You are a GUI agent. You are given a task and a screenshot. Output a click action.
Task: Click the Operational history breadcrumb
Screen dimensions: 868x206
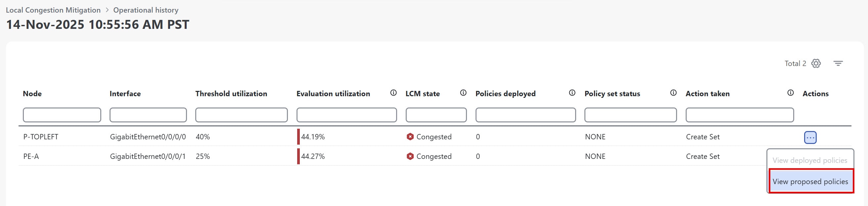(x=146, y=10)
